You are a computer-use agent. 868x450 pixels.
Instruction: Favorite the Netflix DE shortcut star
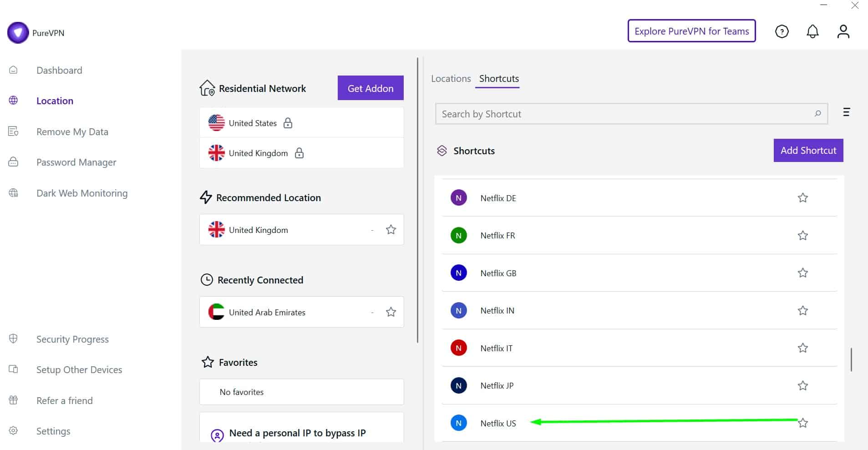tap(802, 198)
